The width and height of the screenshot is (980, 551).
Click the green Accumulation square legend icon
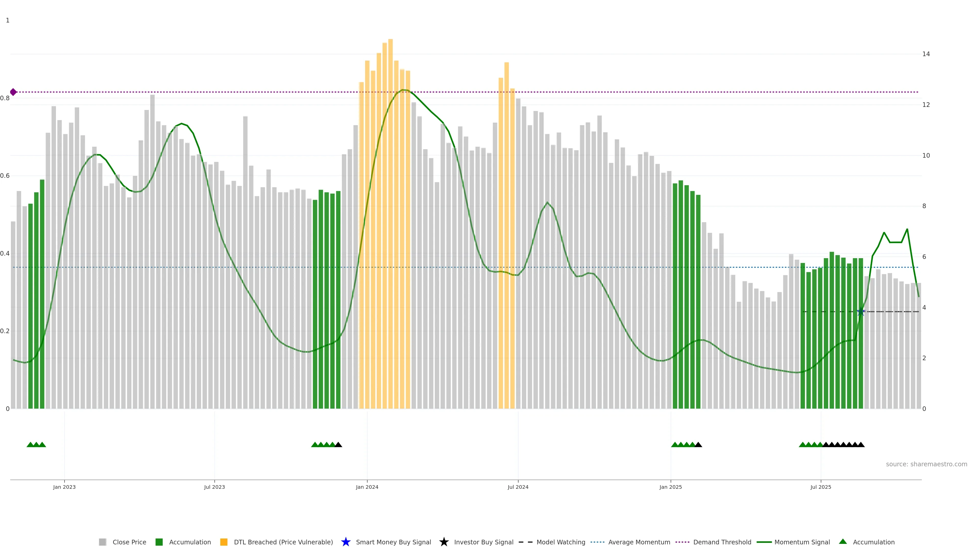159,542
